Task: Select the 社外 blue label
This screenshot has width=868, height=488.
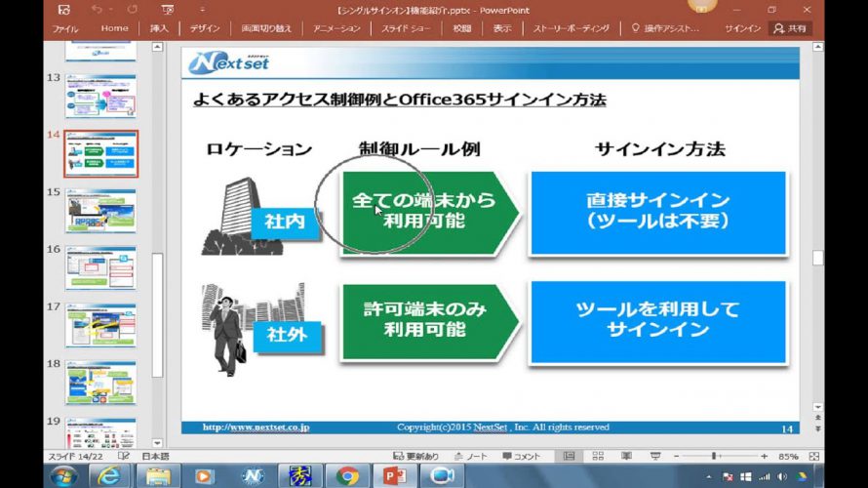Action: [287, 335]
